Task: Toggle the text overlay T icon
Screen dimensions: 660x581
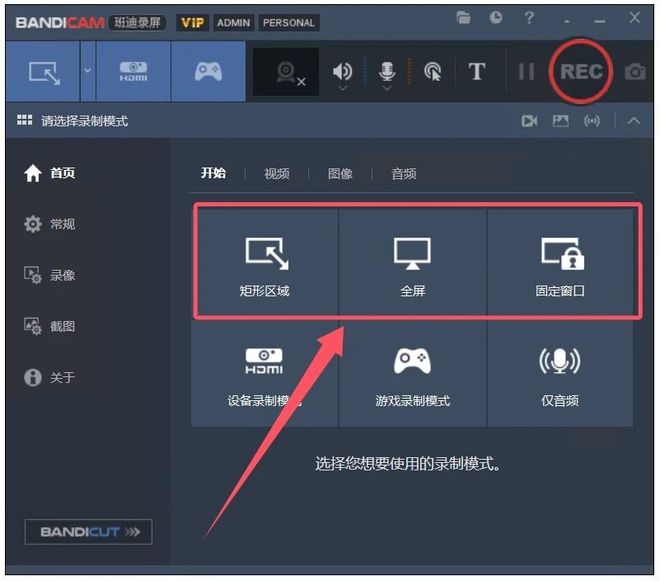Action: click(477, 71)
